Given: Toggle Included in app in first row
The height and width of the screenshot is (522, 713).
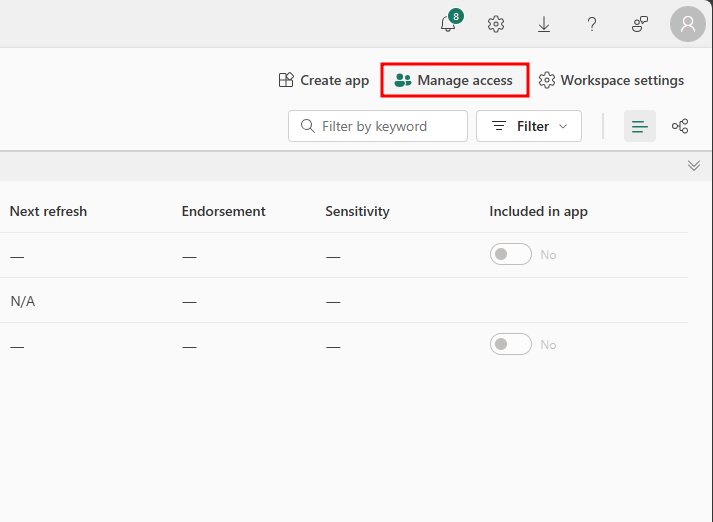Looking at the screenshot, I should pyautogui.click(x=511, y=254).
